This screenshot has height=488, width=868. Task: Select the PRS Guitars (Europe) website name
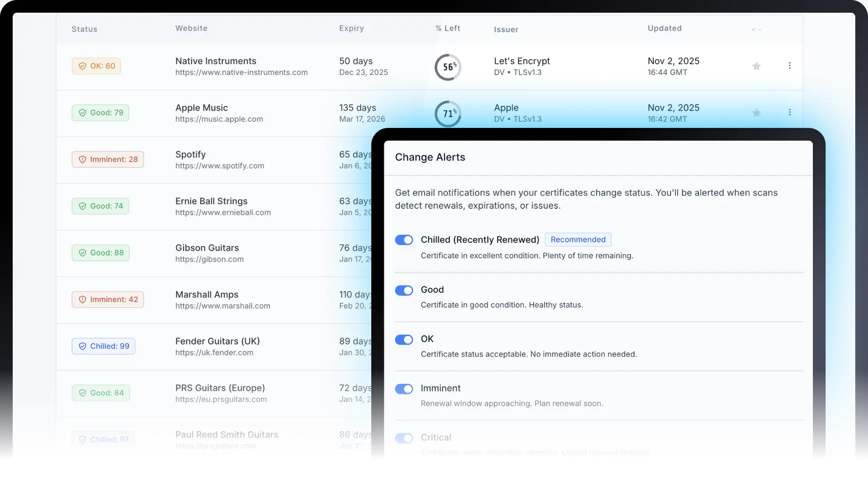tap(220, 388)
